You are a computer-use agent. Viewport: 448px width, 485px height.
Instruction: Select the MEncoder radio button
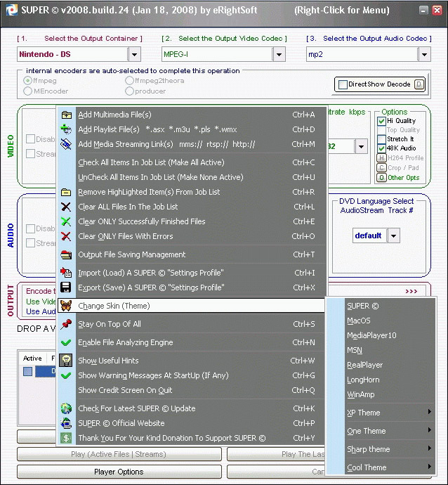[27, 91]
